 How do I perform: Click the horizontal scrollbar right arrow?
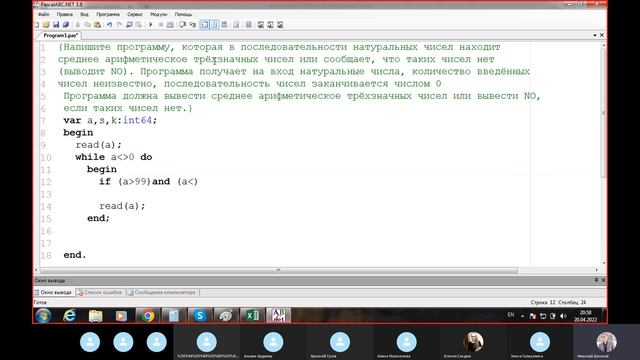tap(596, 270)
